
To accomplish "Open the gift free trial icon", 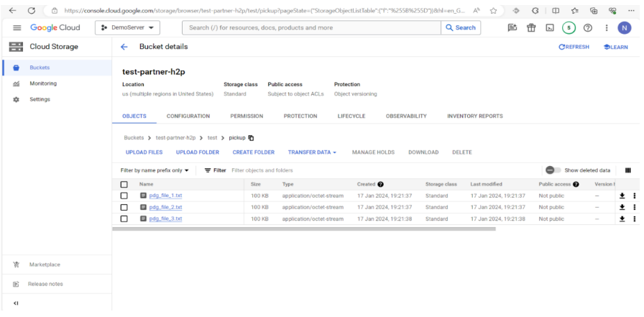I will pos(531,28).
